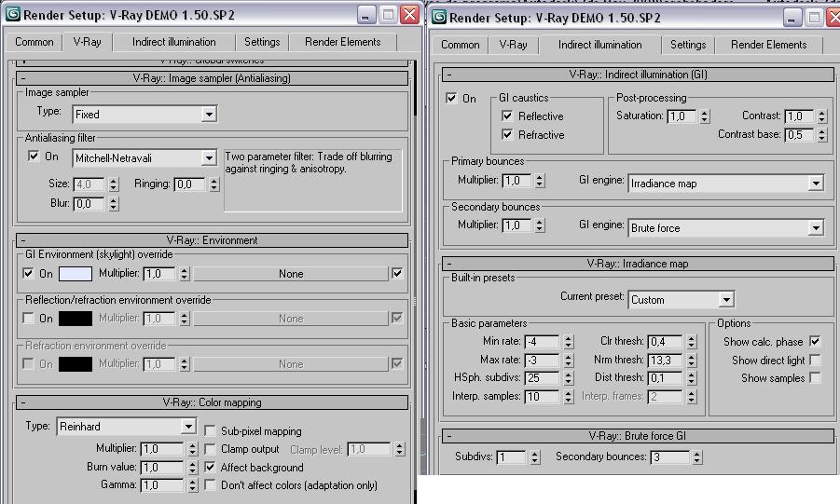Click GI Environment skylight color swatch
Viewport: 840px width, 504px height.
pyautogui.click(x=75, y=274)
